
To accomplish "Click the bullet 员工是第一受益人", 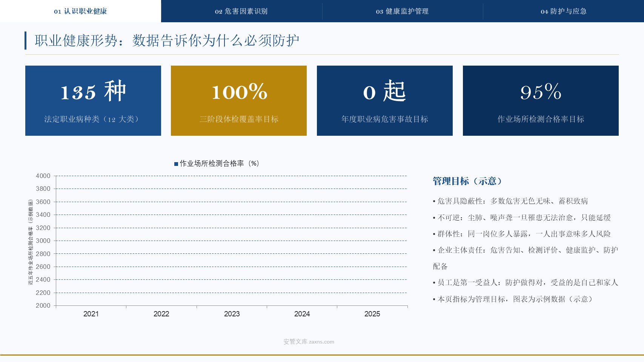I will [x=526, y=282].
